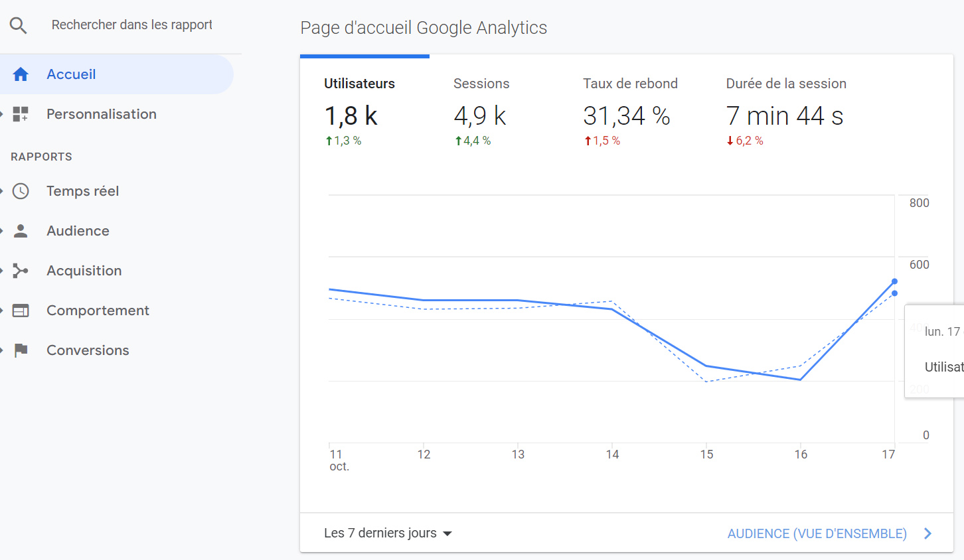Click the Personnalisation dashboard icon
This screenshot has width=964, height=560.
(x=21, y=114)
